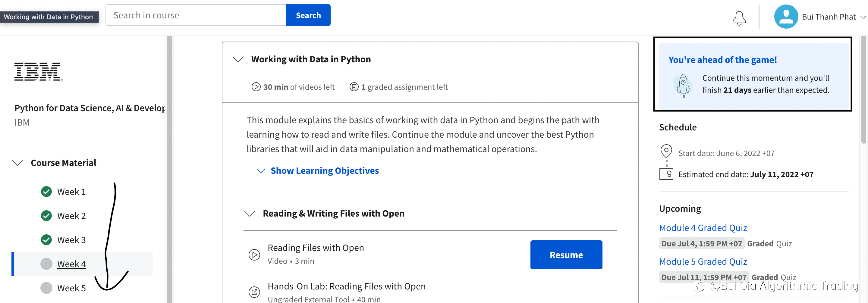This screenshot has height=303, width=868.
Task: Click the IBM logo in sidebar
Action: (x=38, y=72)
